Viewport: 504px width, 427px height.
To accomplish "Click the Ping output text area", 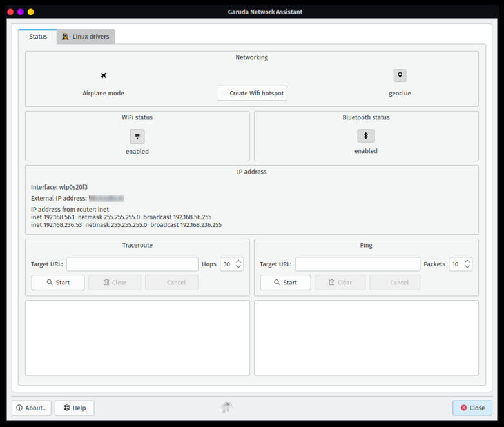I will point(366,338).
